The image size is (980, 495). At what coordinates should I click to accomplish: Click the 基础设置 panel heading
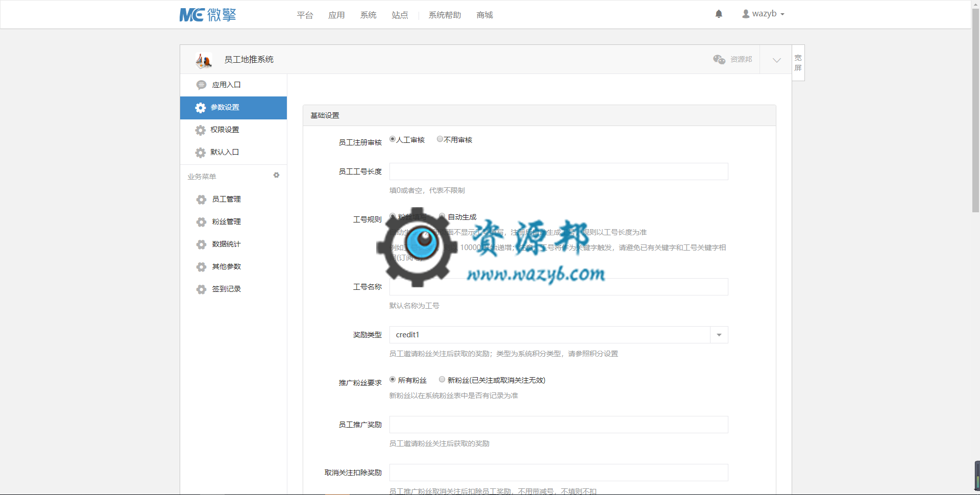[325, 116]
